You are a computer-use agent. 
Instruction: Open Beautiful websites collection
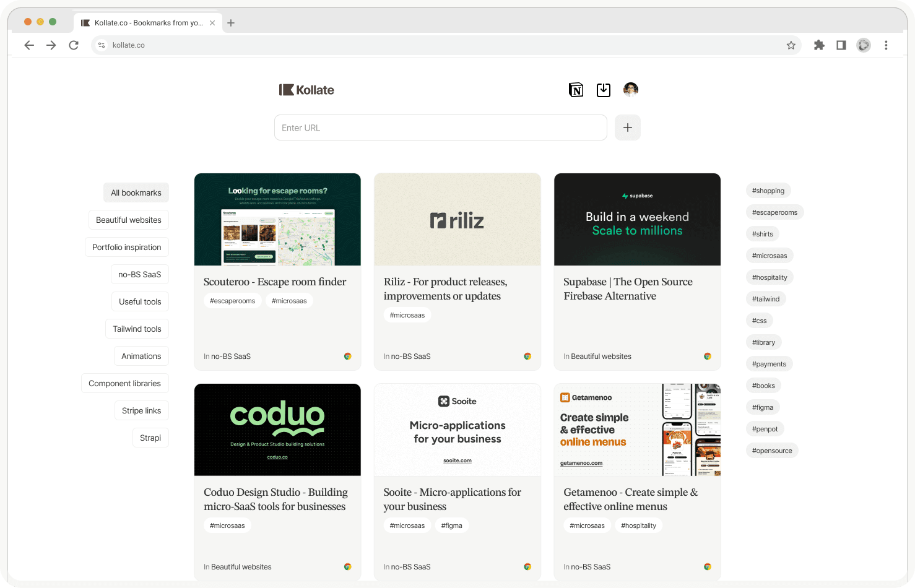click(x=129, y=220)
